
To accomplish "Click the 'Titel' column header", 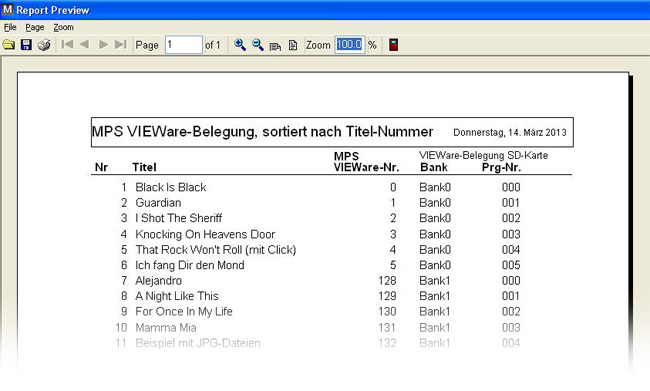I will point(144,167).
